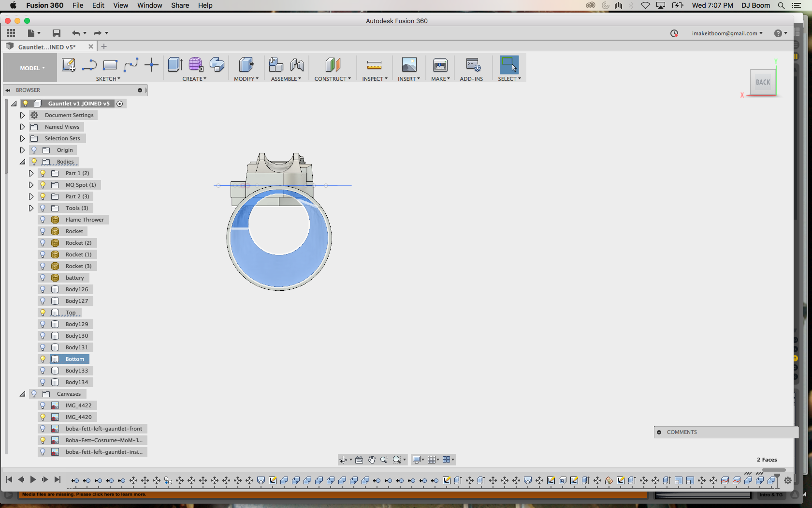Open the INSPECT panel menu
Image resolution: width=812 pixels, height=508 pixels.
[x=375, y=79]
